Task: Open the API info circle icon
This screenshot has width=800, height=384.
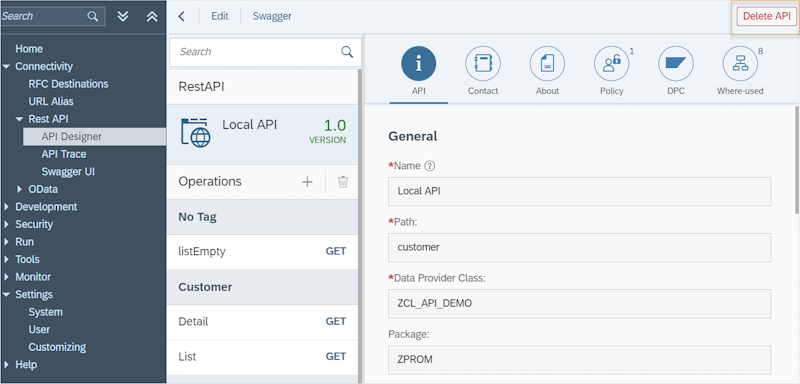Action: pos(418,63)
